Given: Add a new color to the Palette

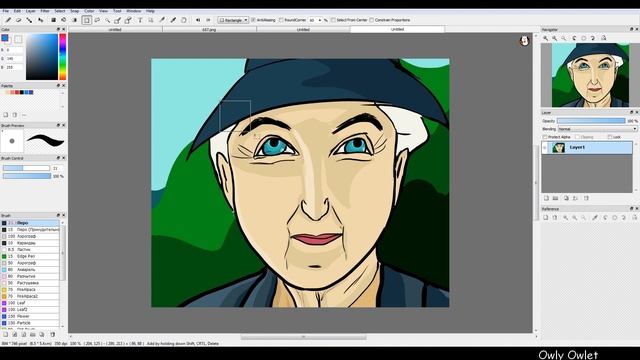Looking at the screenshot, I should pyautogui.click(x=5, y=115).
